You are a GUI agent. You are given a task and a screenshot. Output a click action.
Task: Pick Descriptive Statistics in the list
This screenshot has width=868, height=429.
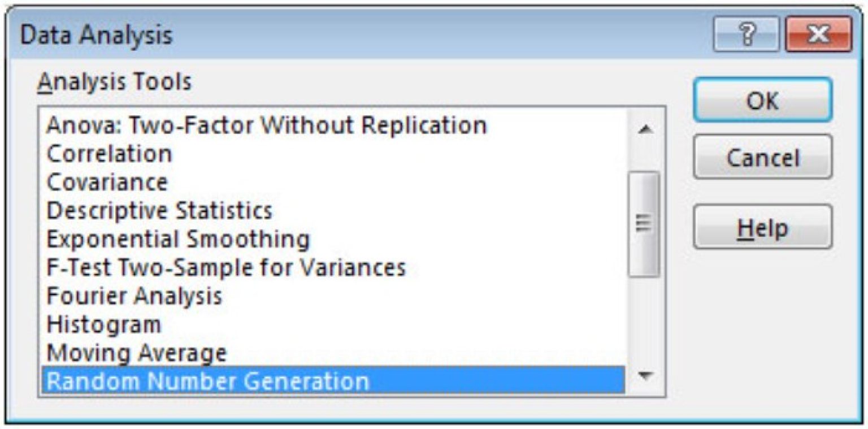point(159,210)
